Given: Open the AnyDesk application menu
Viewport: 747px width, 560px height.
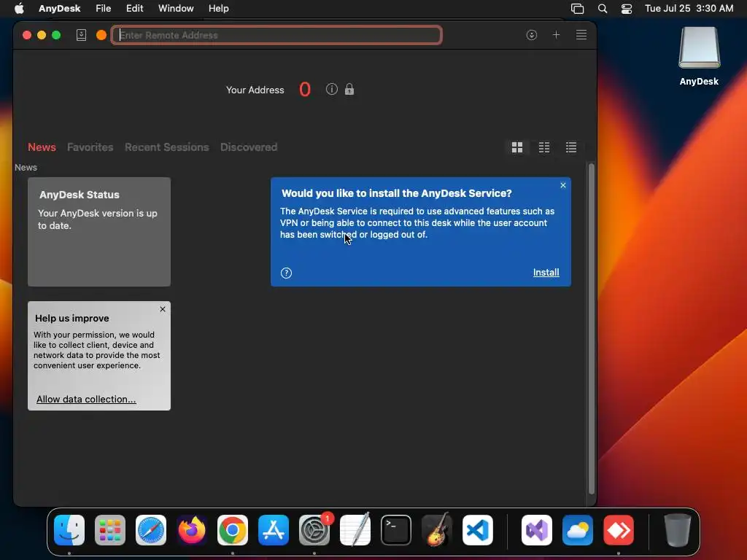Looking at the screenshot, I should (60, 9).
